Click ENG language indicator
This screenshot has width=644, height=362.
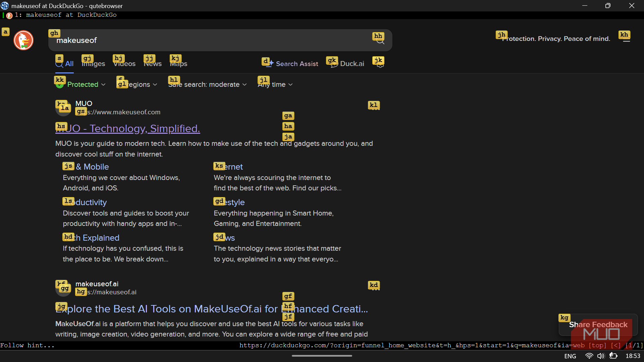(570, 356)
